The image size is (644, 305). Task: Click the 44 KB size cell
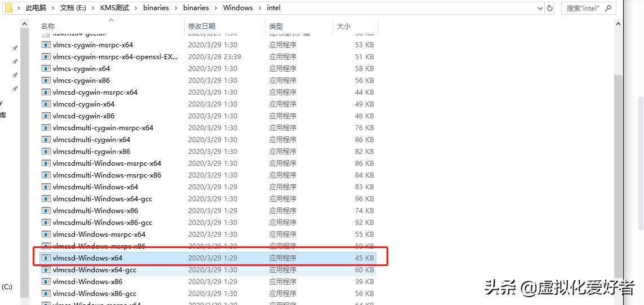[x=365, y=92]
